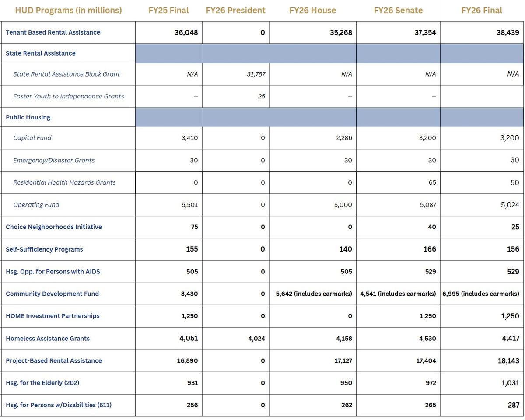Screen dimensions: 525x420
Task: Select Project-Based Rental Assistance label
Action: pos(54,361)
